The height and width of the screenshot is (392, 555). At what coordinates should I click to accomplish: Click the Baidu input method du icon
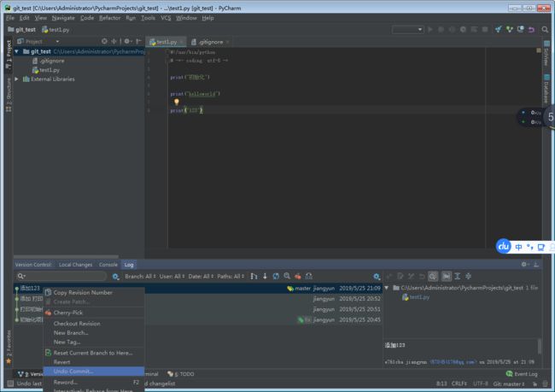[x=503, y=247]
